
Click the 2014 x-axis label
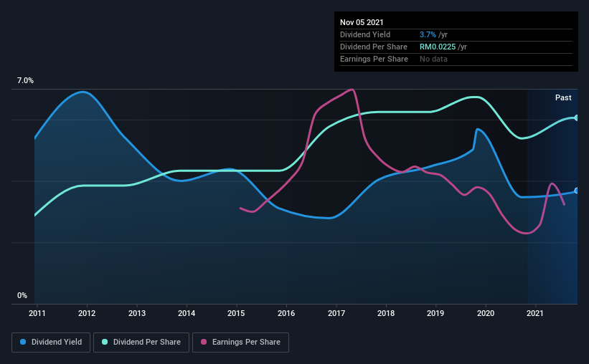187,313
